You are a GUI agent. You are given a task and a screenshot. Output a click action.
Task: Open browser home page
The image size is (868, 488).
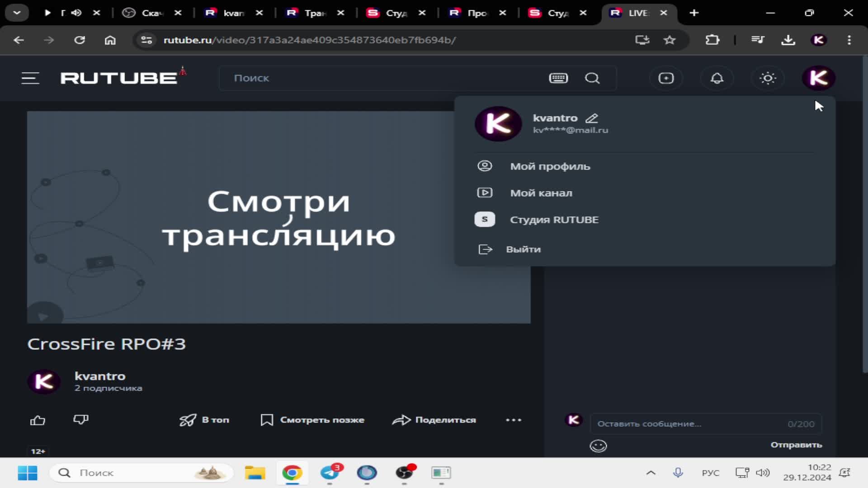click(x=110, y=40)
